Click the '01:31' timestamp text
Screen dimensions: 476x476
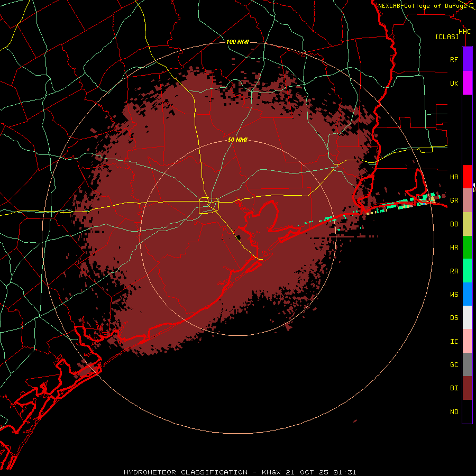344,472
